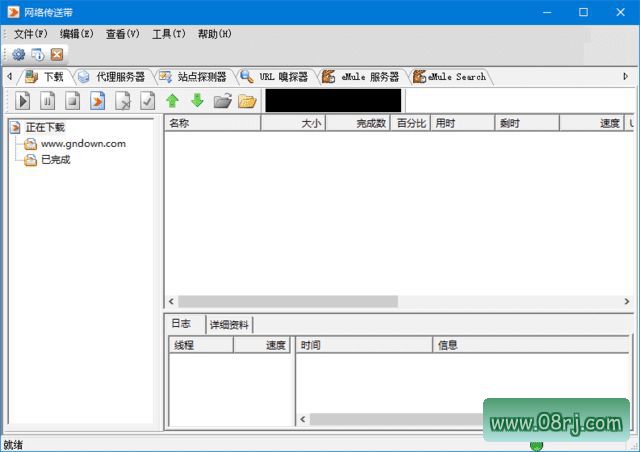Image resolution: width=640 pixels, height=452 pixels.
Task: Click the orange X exit icon in toolbar
Action: point(57,54)
